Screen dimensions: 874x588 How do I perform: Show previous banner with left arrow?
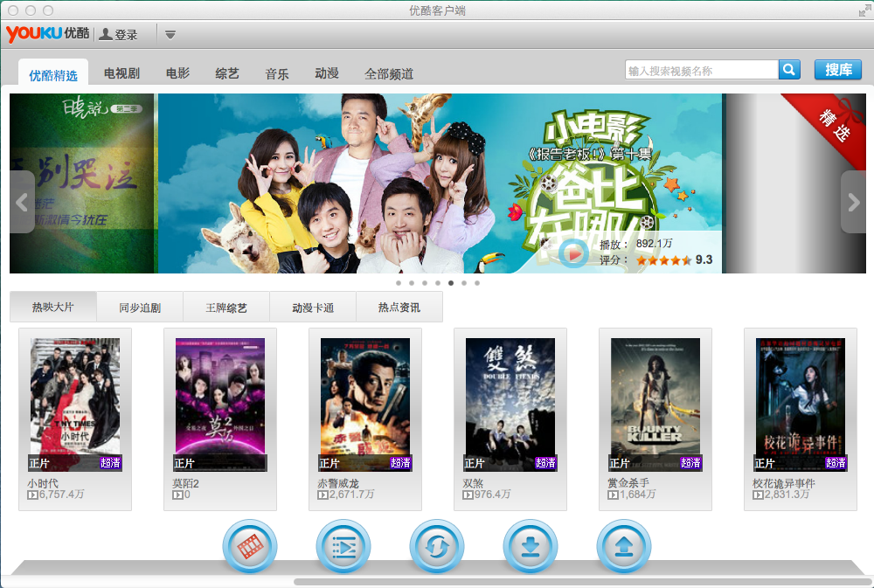click(x=23, y=202)
